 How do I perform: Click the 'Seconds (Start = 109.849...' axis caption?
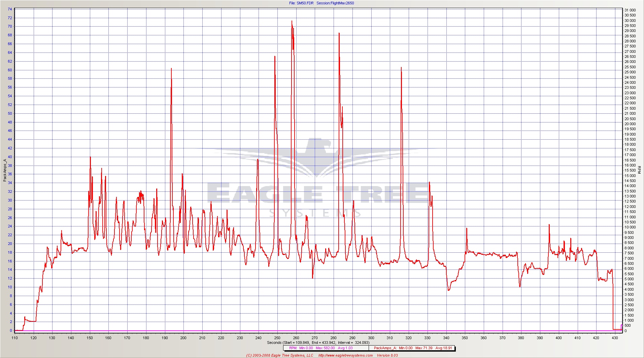tap(318, 343)
